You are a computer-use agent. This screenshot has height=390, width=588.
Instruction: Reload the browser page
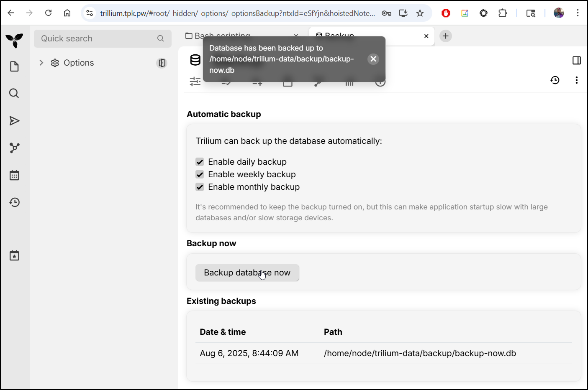point(49,13)
